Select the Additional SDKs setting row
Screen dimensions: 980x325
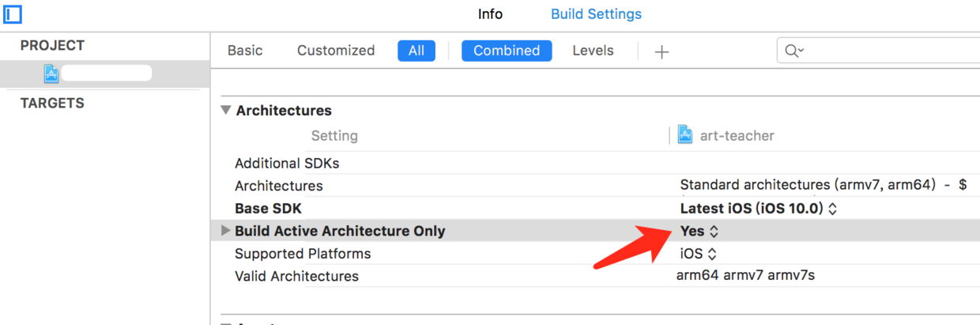[x=287, y=164]
